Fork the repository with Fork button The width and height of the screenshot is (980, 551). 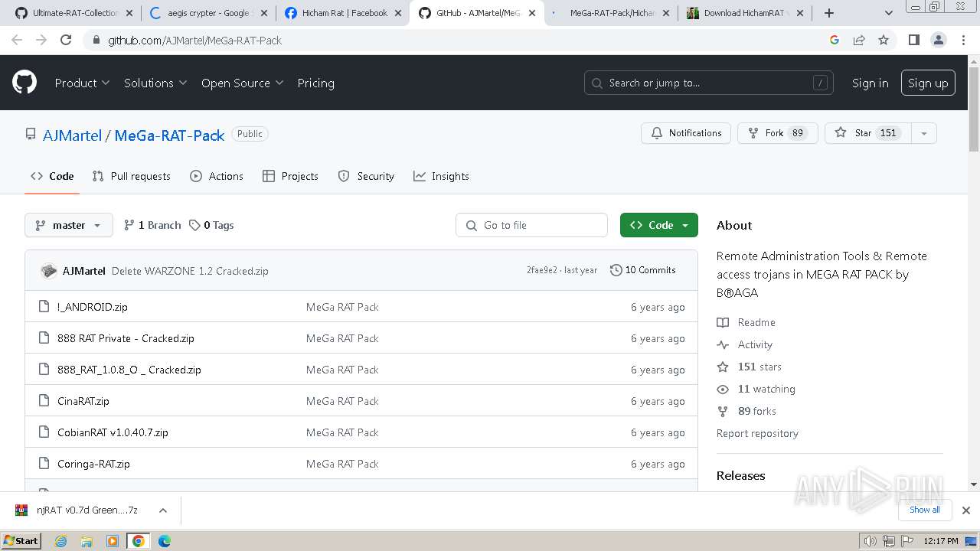click(x=778, y=133)
